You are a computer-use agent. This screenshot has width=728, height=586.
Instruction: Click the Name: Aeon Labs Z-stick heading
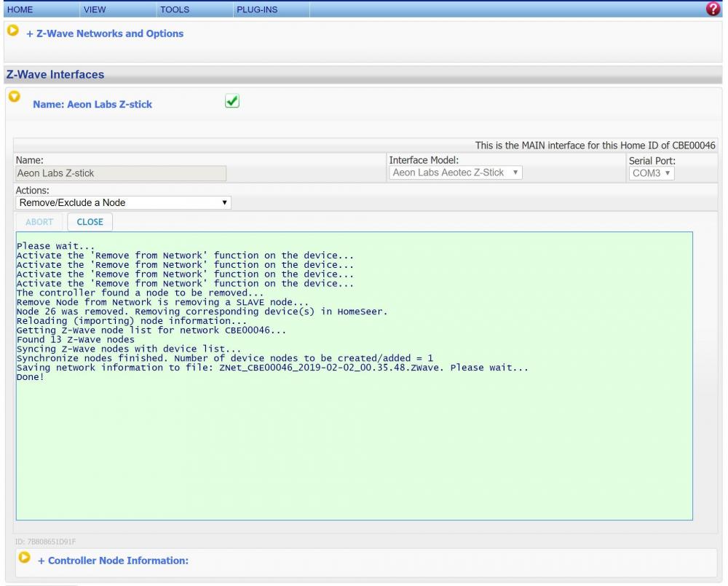click(x=92, y=105)
